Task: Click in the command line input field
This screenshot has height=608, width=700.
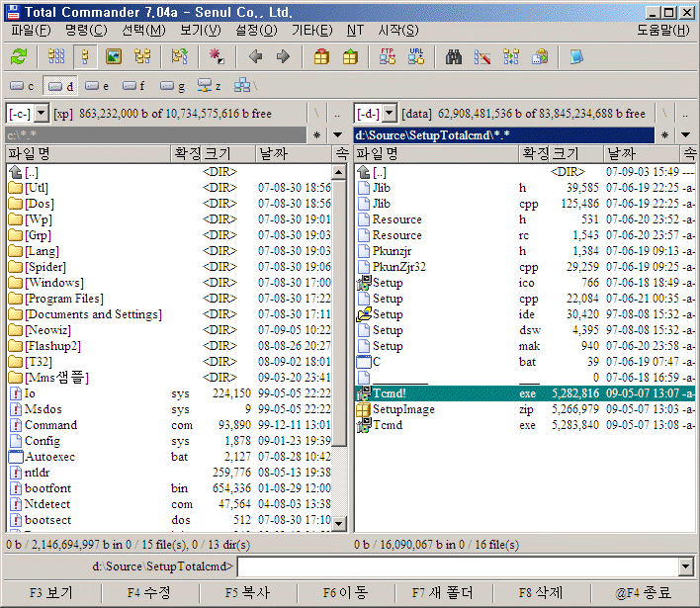Action: pyautogui.click(x=458, y=566)
